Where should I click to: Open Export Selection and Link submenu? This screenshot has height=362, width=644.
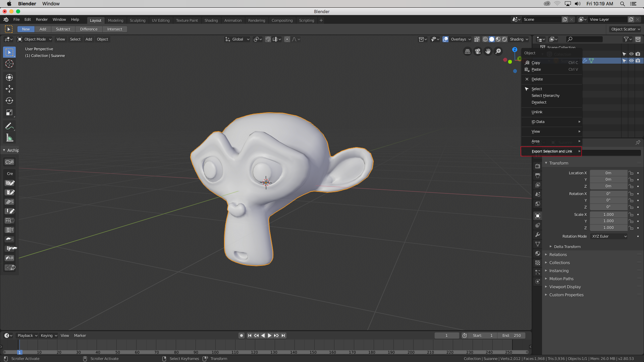[551, 151]
